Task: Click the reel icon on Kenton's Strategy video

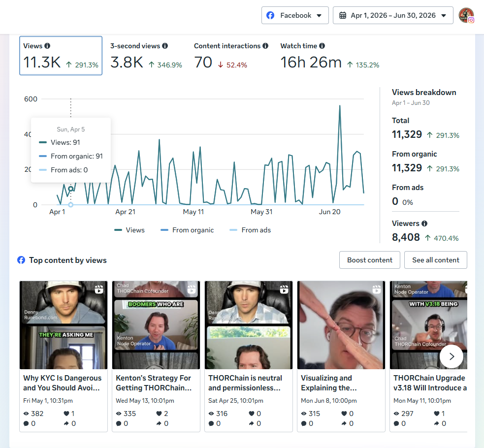Action: point(192,289)
